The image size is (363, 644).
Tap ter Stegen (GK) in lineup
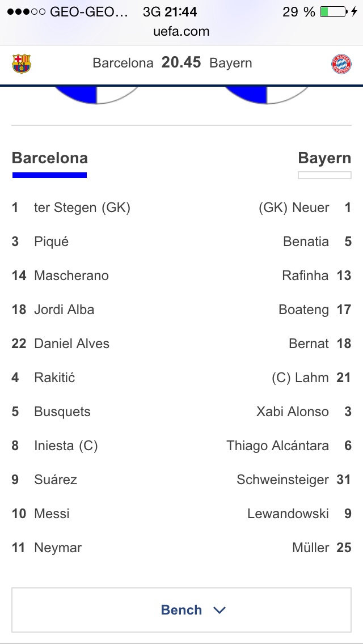82,207
